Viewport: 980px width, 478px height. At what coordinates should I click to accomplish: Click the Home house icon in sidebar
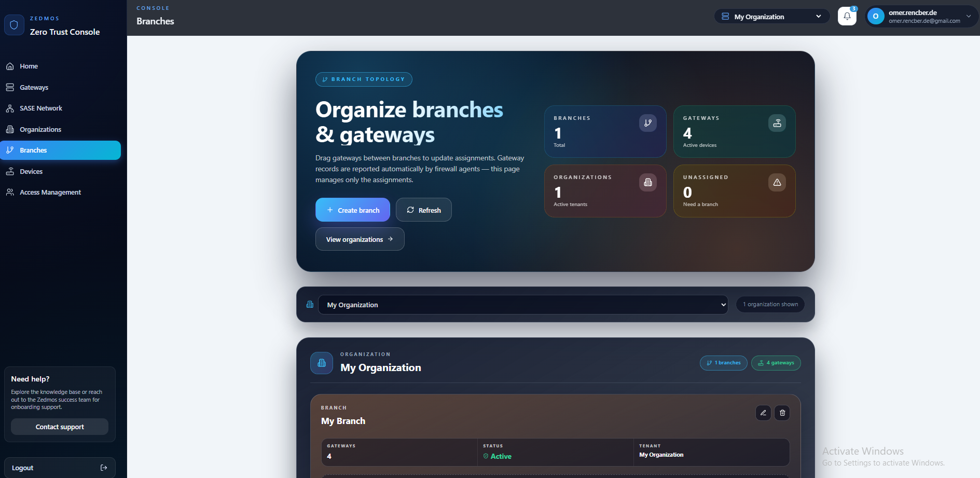pyautogui.click(x=10, y=66)
